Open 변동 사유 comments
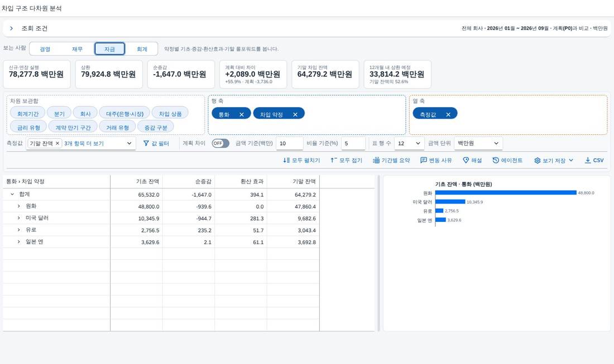The height and width of the screenshot is (364, 614). pos(436,161)
